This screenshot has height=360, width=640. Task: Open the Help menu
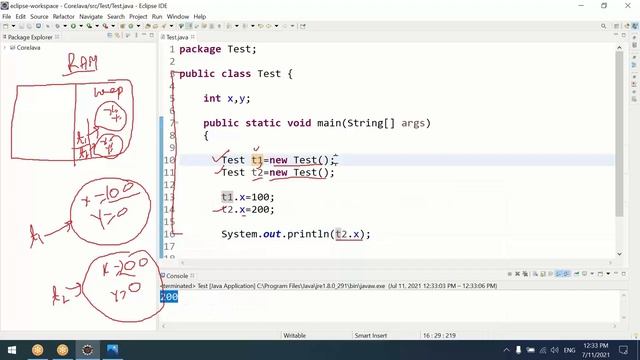tap(200, 17)
